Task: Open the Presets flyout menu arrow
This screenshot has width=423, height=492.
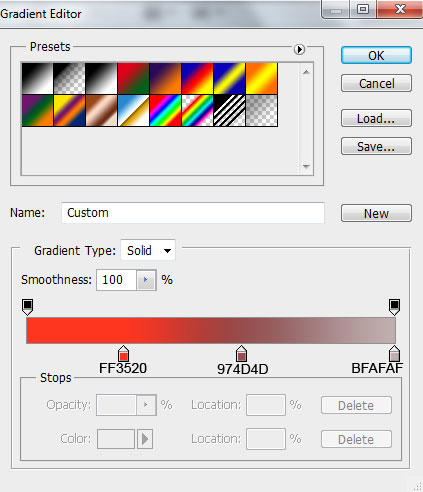Action: pos(299,49)
